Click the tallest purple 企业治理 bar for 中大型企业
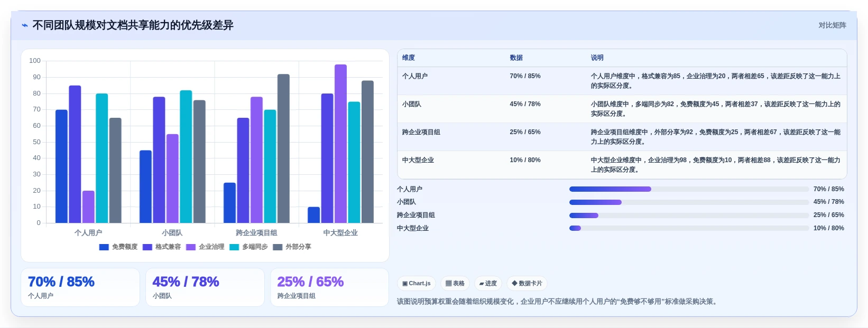This screenshot has height=328, width=868. pyautogui.click(x=340, y=144)
